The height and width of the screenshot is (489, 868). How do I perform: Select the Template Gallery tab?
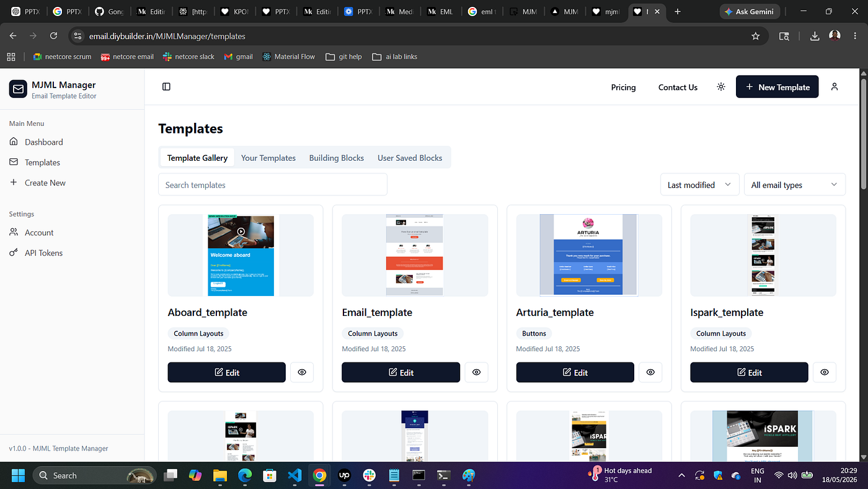[x=197, y=158]
